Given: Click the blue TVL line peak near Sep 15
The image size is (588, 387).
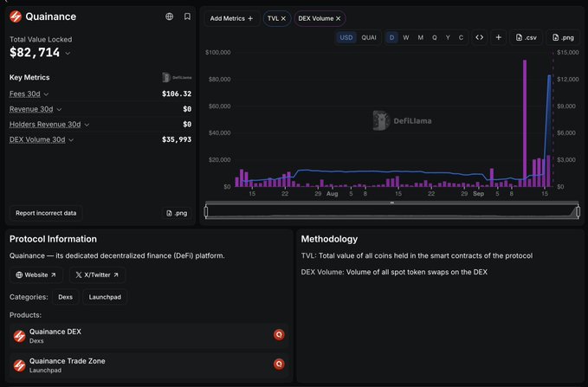Looking at the screenshot, I should (549, 75).
